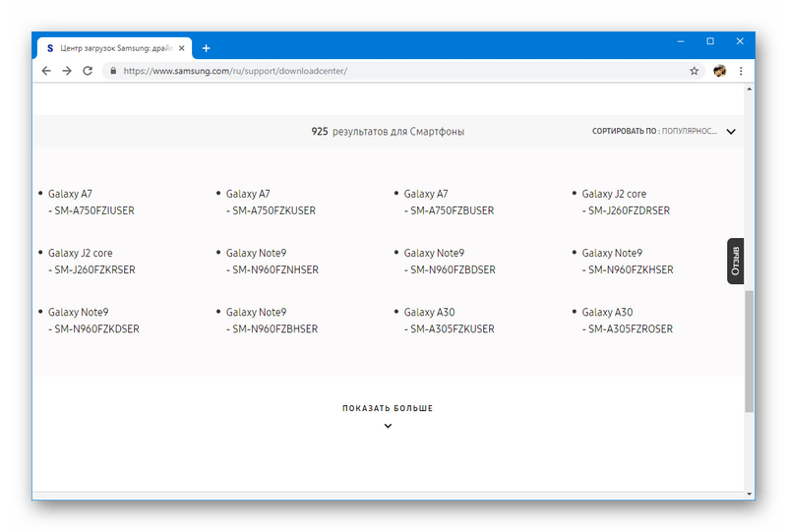Close the Samsung download center tab
This screenshot has height=532, width=787.
point(182,48)
